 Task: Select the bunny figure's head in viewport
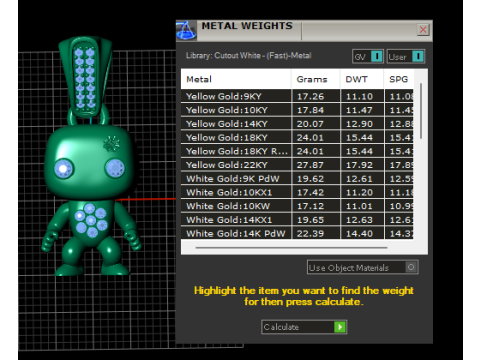(89, 162)
